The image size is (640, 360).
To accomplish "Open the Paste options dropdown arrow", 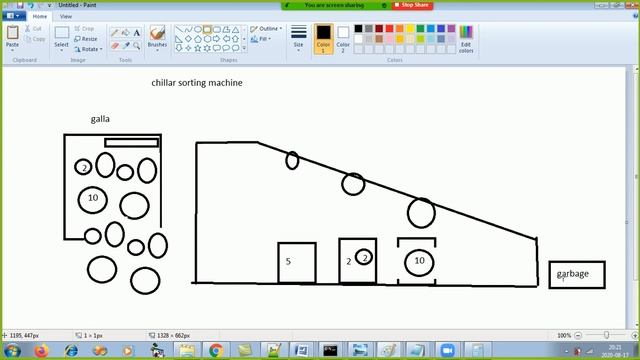I will tap(13, 50).
